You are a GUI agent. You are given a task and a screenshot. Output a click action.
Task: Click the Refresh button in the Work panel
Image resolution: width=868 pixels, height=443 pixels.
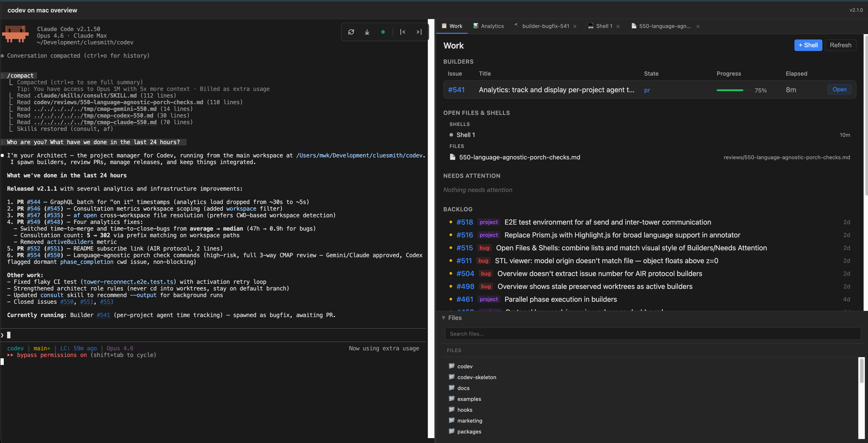(840, 45)
